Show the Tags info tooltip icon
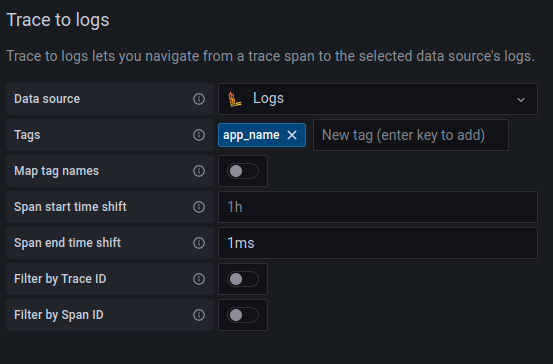 coord(199,135)
